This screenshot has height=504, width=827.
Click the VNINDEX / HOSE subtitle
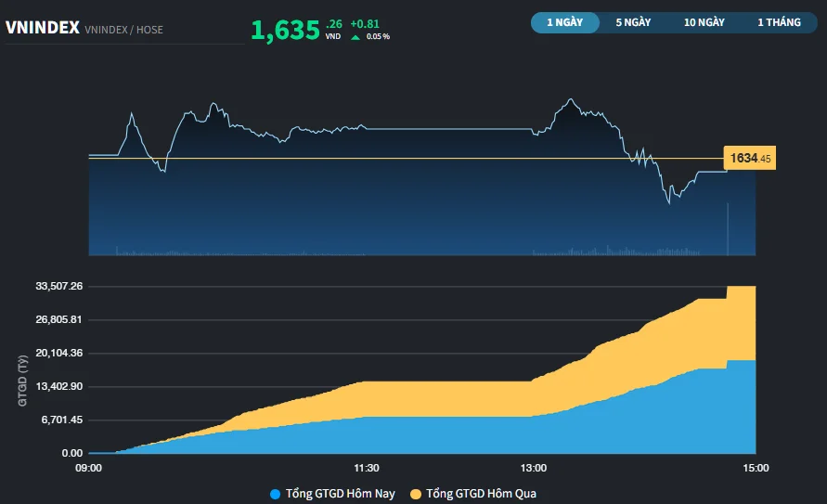[124, 30]
